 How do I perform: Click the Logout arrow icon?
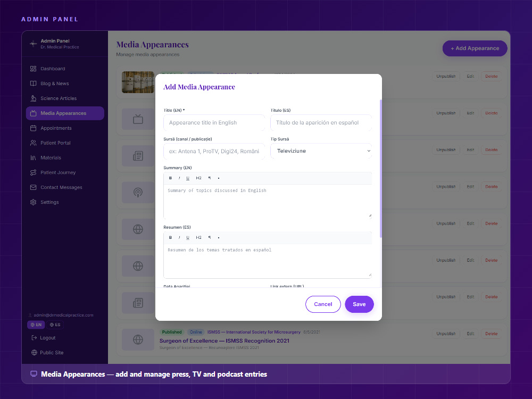pos(34,338)
